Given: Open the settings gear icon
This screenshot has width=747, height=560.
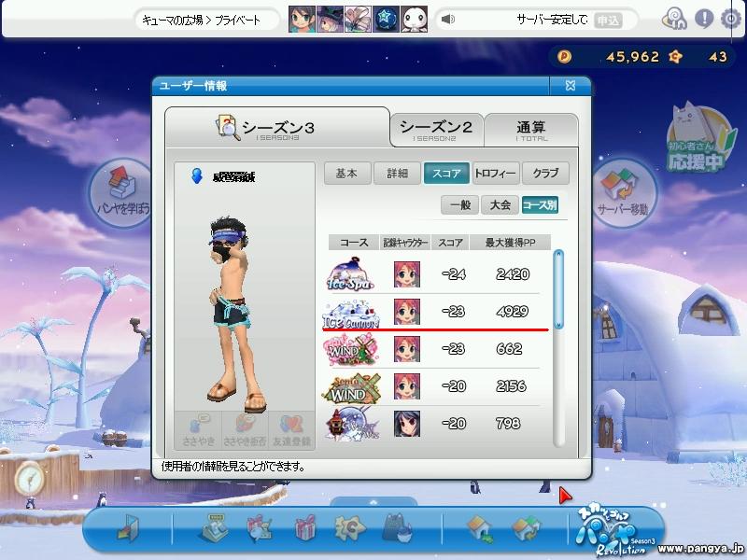Looking at the screenshot, I should [x=731, y=19].
